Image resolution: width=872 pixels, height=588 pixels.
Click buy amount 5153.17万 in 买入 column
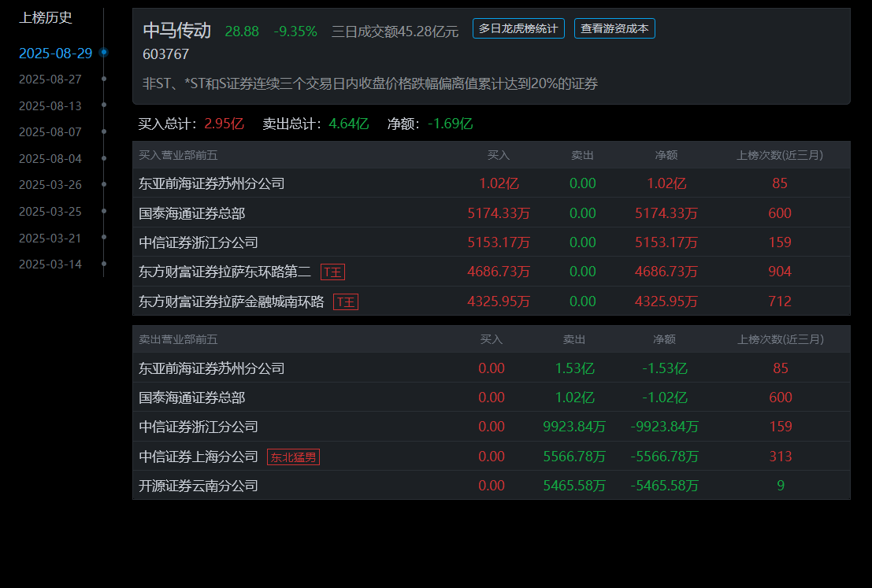pos(499,243)
